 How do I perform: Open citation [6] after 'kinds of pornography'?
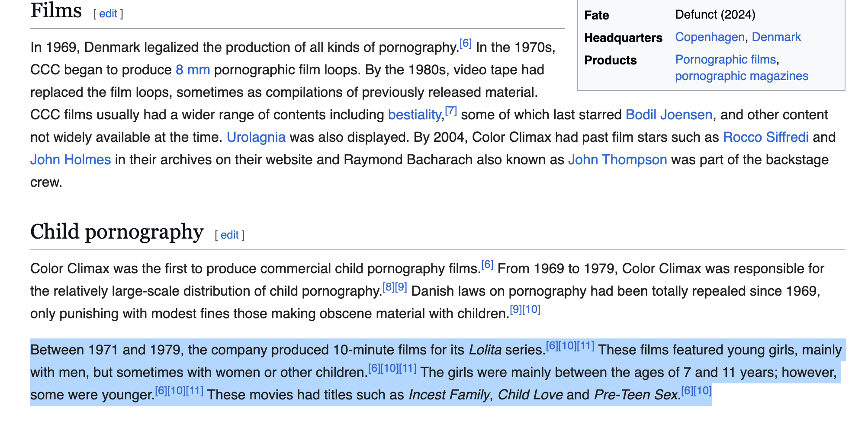pos(466,43)
